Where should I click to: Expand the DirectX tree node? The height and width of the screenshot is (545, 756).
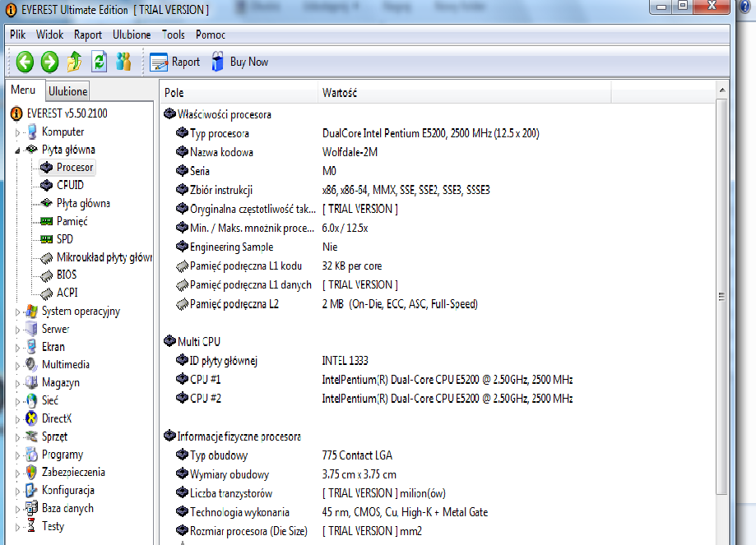coord(17,419)
